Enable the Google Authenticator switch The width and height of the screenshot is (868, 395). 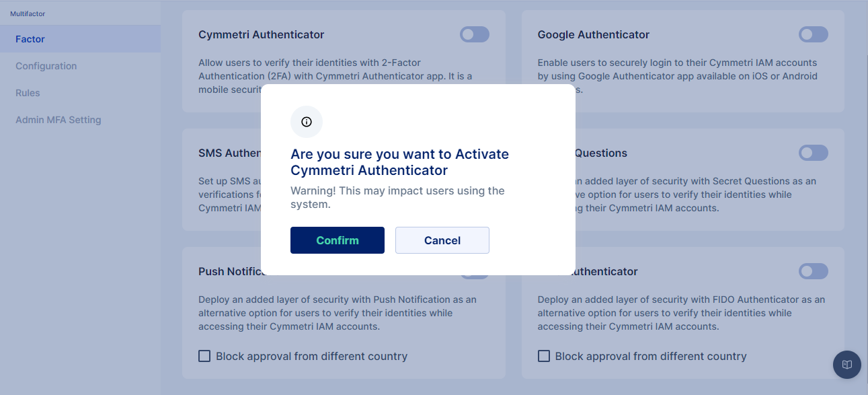click(x=814, y=34)
